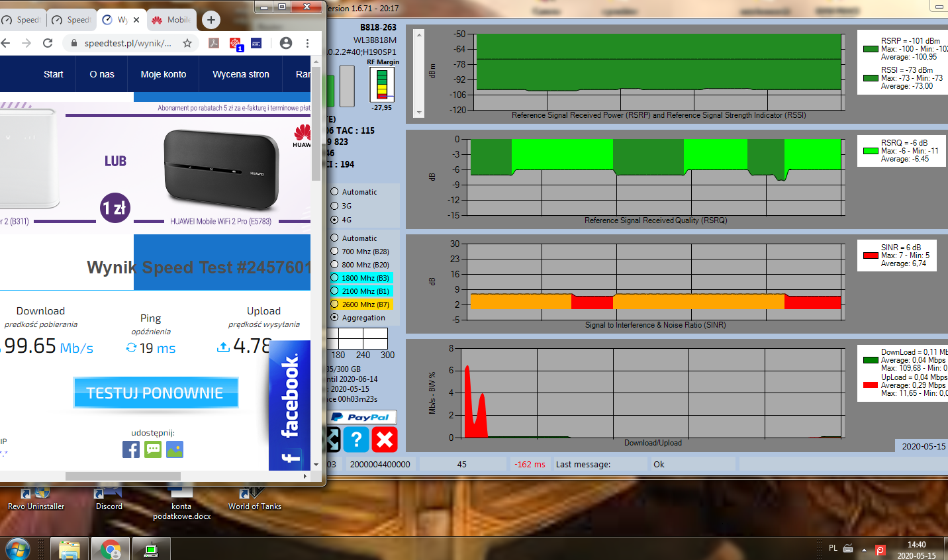Screen dimensions: 948x560
Task: Share the result via the green chat icon
Action: tap(153, 450)
